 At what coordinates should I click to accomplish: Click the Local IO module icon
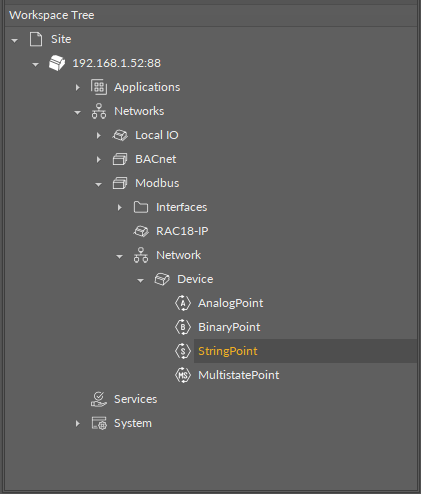pyautogui.click(x=120, y=135)
